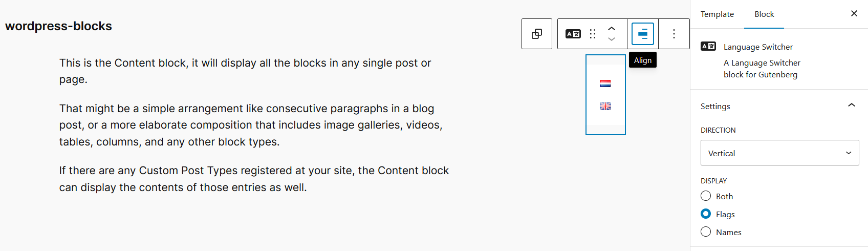
Task: Open the Align options
Action: [643, 34]
